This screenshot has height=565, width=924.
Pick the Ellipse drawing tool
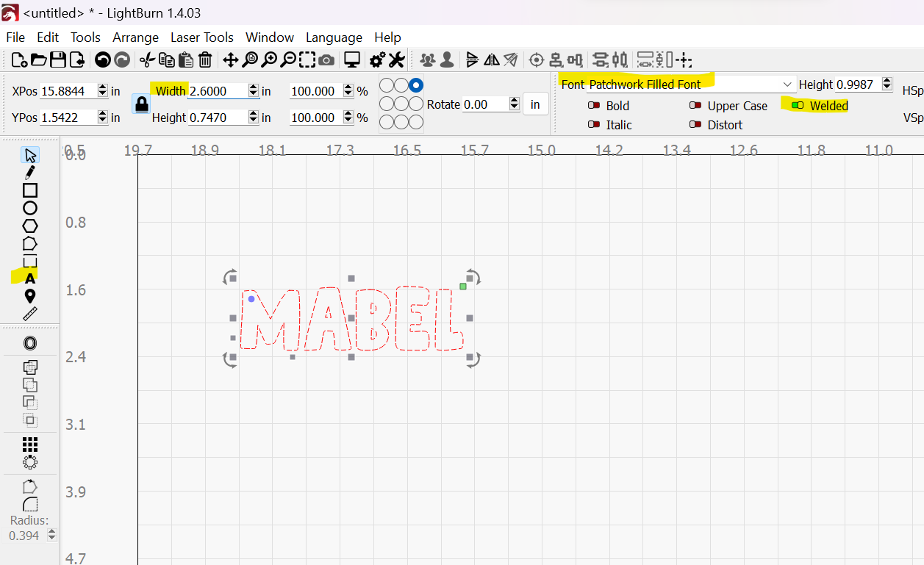(x=30, y=208)
